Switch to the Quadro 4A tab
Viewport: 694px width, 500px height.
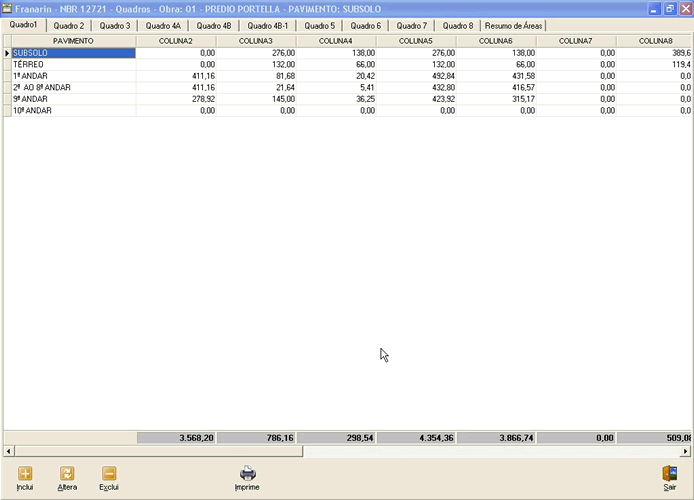click(x=163, y=26)
